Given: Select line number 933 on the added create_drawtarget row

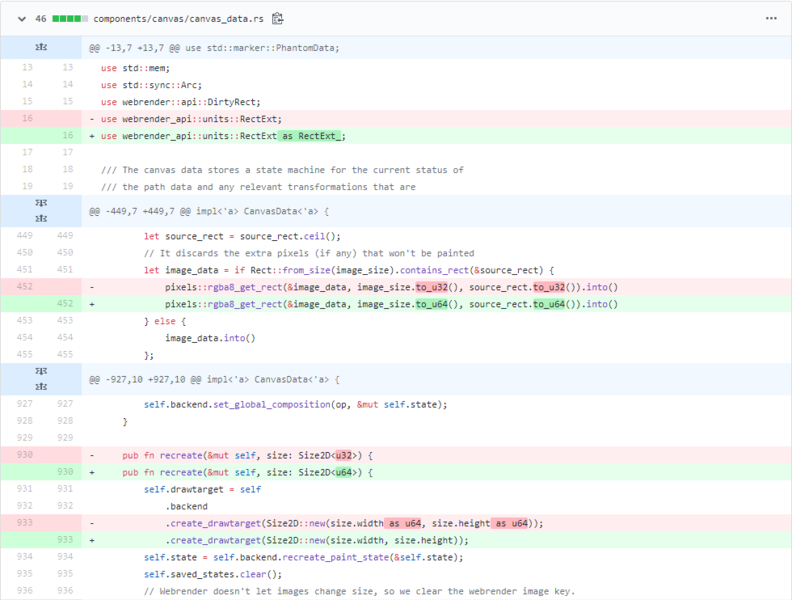Looking at the screenshot, I should 65,539.
